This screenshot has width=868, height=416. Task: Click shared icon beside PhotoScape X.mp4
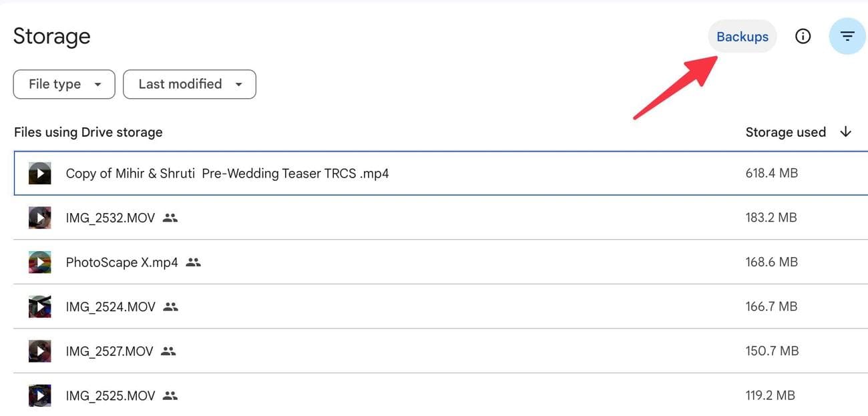[x=193, y=262]
